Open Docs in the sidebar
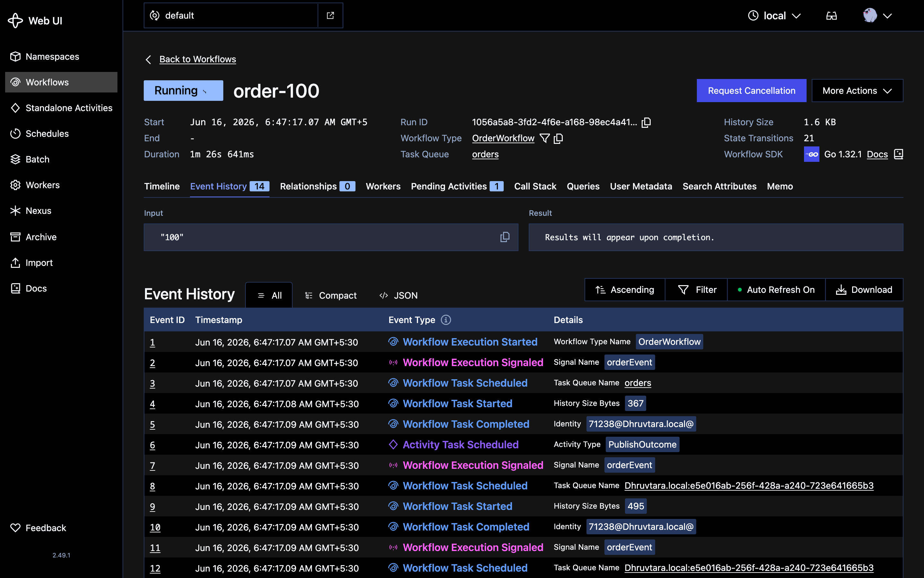924x578 pixels. pos(61,288)
